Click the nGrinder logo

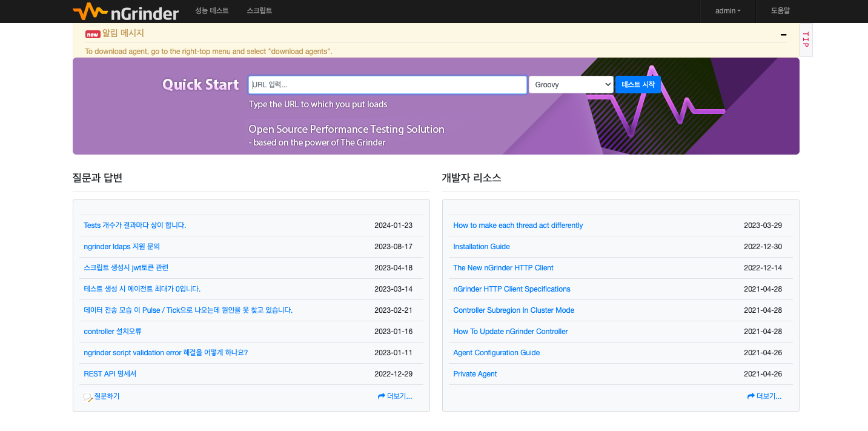125,12
